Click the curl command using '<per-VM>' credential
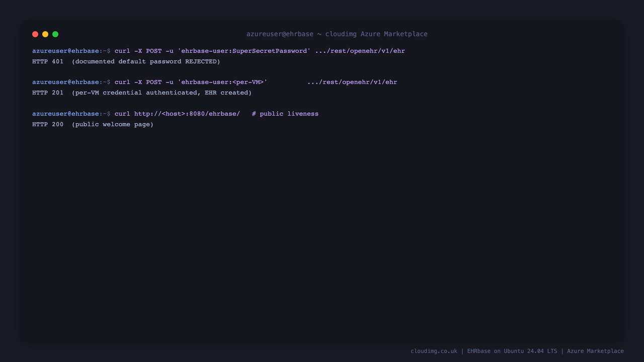The image size is (644, 362). (x=256, y=82)
